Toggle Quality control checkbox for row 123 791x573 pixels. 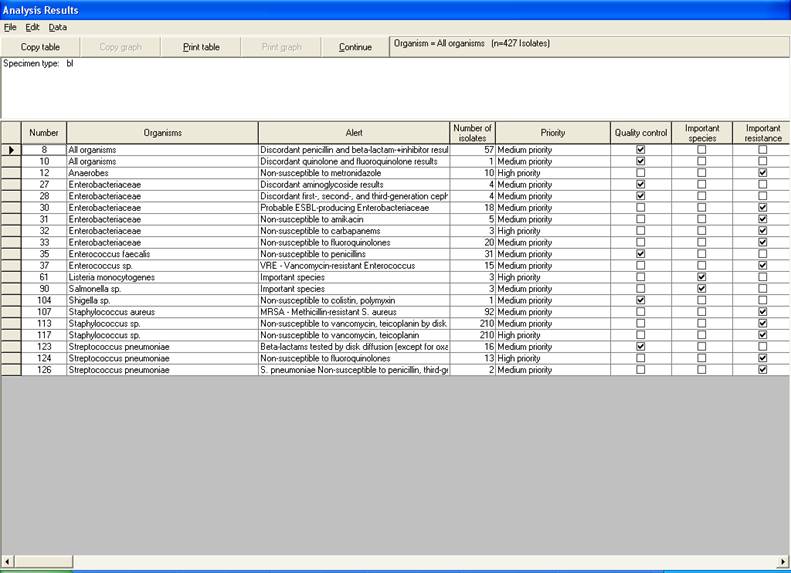(x=641, y=347)
